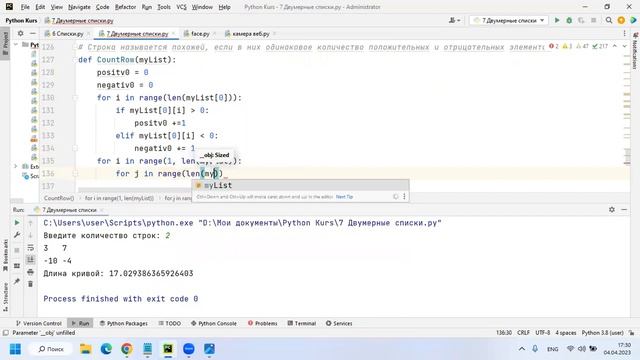Click the CountRow() breadcrumb
640x360 pixels.
coord(59,198)
